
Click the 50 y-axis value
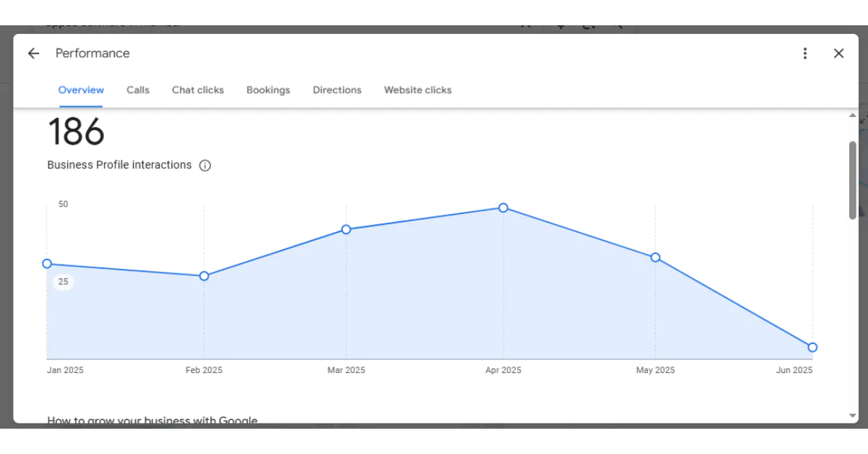tap(64, 205)
